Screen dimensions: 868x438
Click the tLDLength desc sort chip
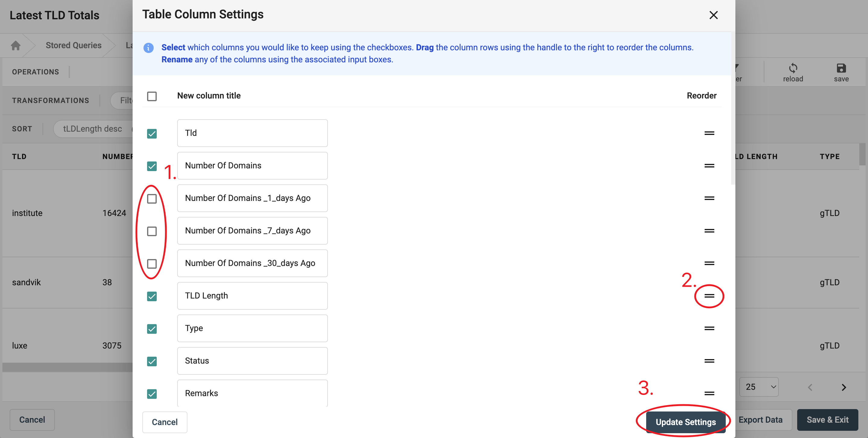(92, 129)
